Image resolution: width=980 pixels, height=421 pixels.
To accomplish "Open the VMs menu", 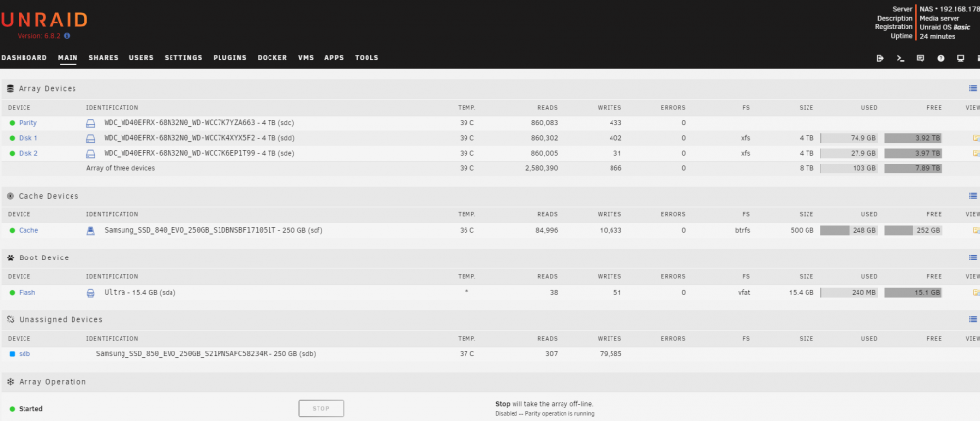I will click(x=306, y=58).
